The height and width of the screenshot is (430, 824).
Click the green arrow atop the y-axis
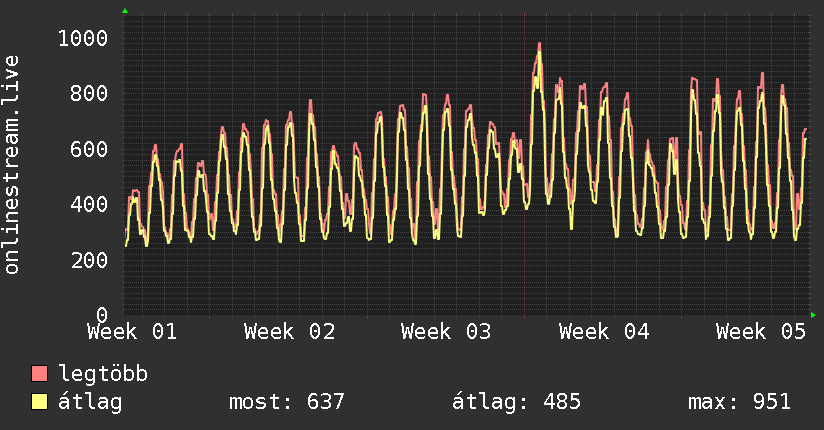[x=125, y=11]
